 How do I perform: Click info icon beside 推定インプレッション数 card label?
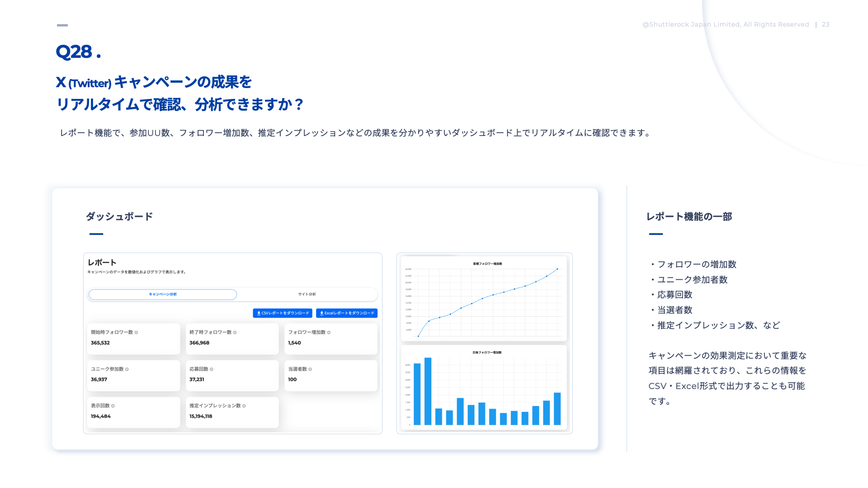[244, 406]
